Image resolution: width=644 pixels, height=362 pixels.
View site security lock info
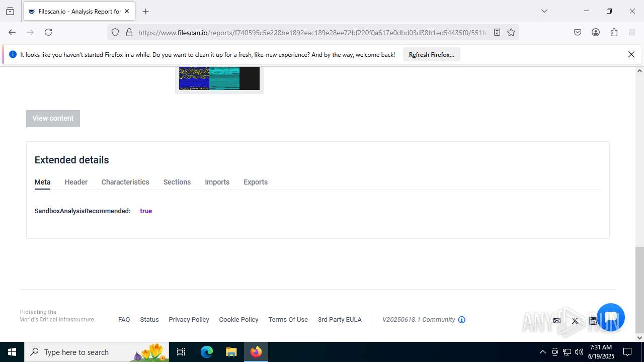pos(129,32)
